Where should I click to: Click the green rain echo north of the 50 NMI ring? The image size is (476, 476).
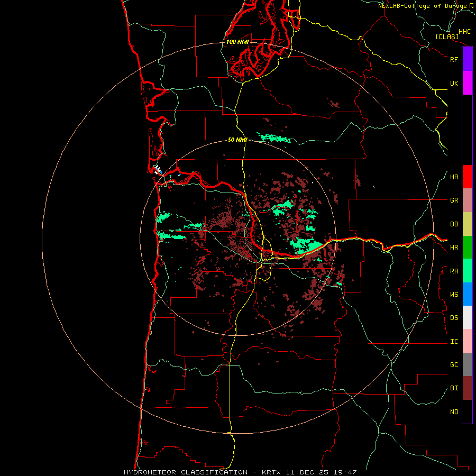point(274,138)
